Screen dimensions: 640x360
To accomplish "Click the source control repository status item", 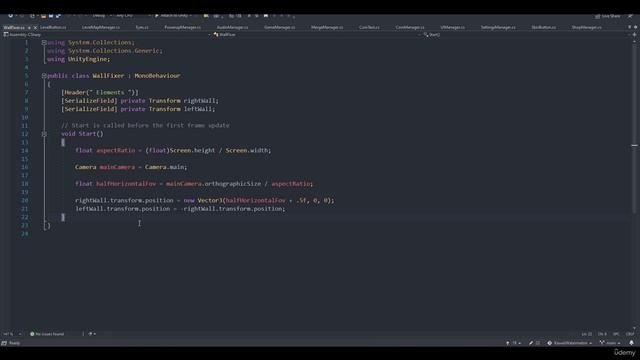I will click(x=569, y=343).
